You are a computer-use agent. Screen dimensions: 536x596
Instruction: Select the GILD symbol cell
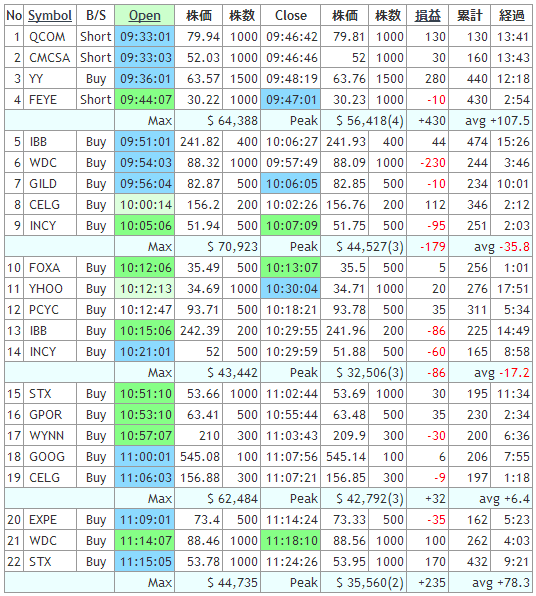click(50, 184)
